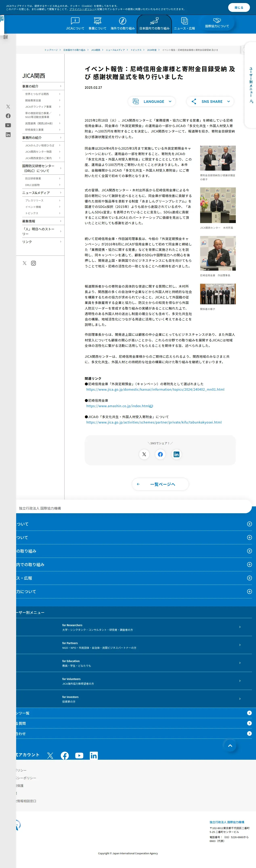Click the Instagram icon below sidebar menu
This screenshot has width=256, height=868.
pyautogui.click(x=33, y=263)
